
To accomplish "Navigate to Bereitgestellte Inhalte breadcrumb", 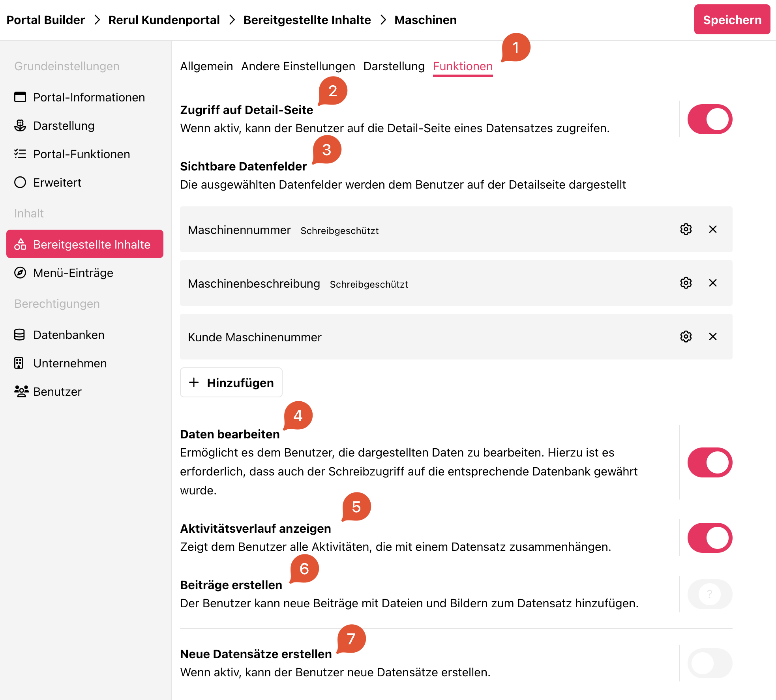I will 307,20.
